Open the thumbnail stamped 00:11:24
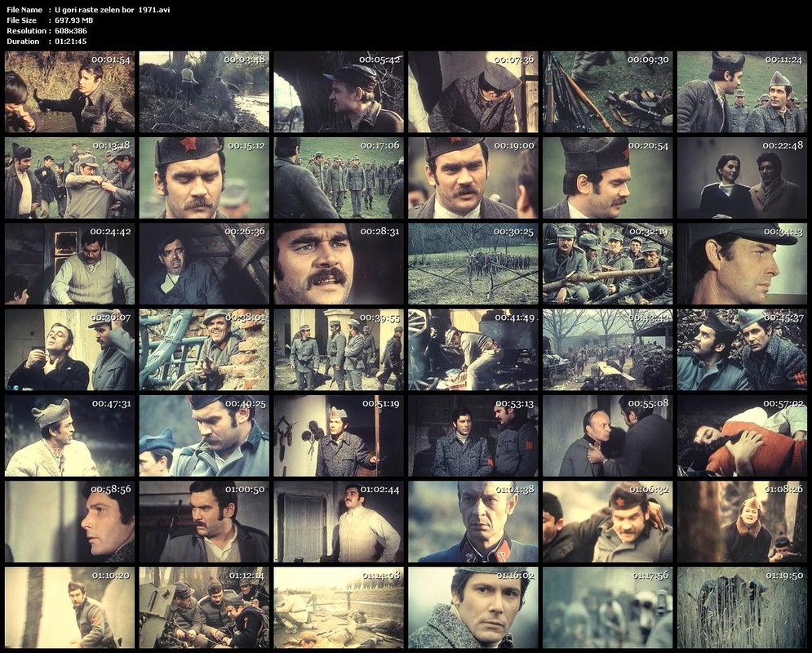This screenshot has height=653, width=812. click(x=742, y=91)
